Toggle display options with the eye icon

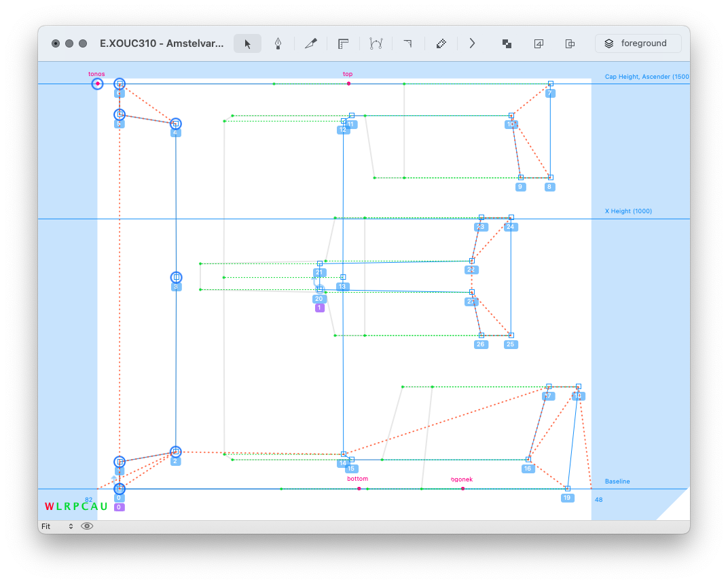(x=87, y=526)
